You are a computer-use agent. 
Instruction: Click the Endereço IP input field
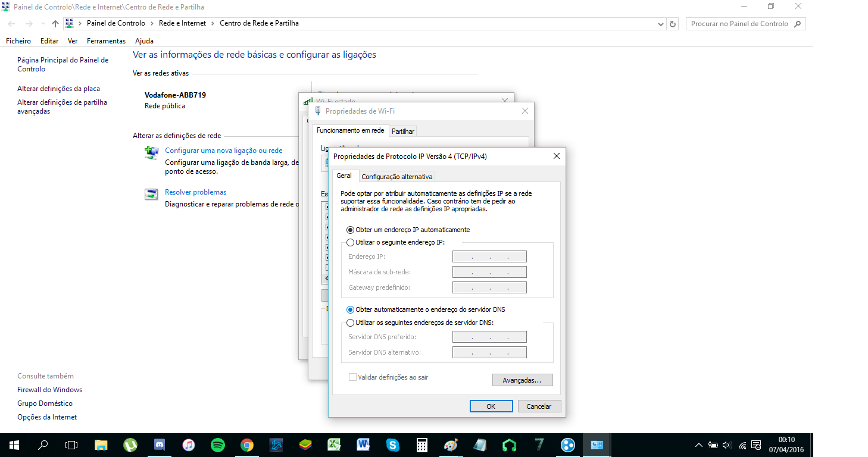(x=489, y=256)
